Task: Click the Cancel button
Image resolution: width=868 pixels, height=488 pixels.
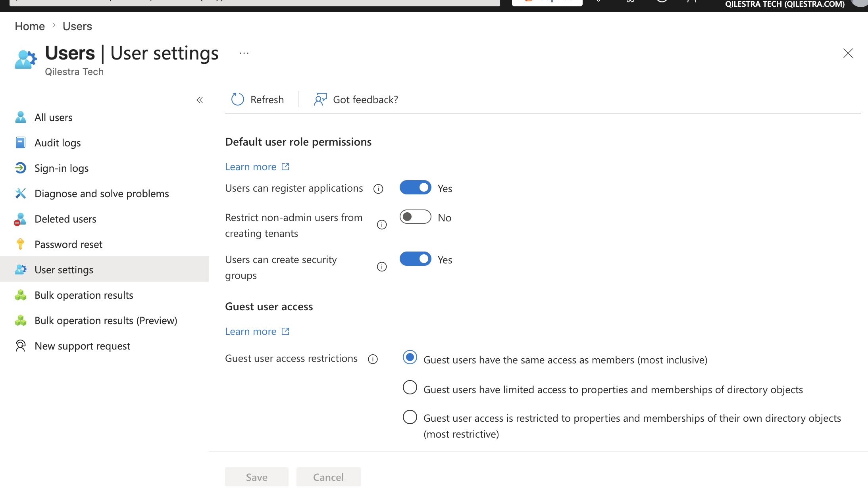Action: tap(328, 477)
